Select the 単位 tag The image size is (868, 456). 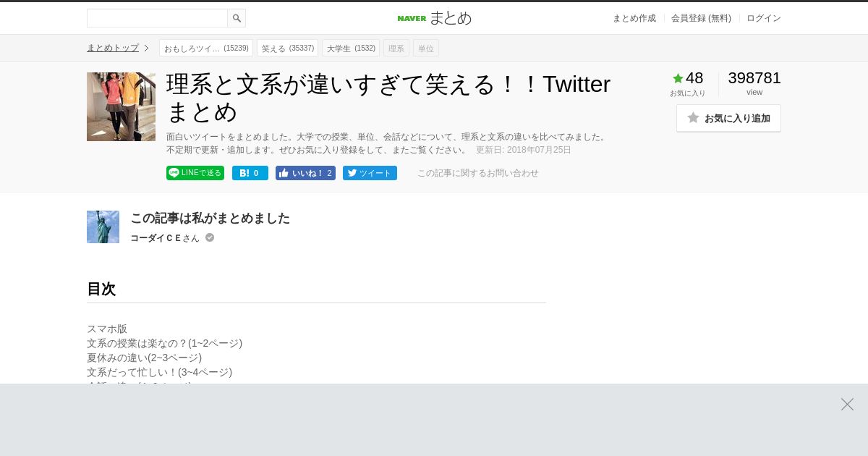[426, 48]
